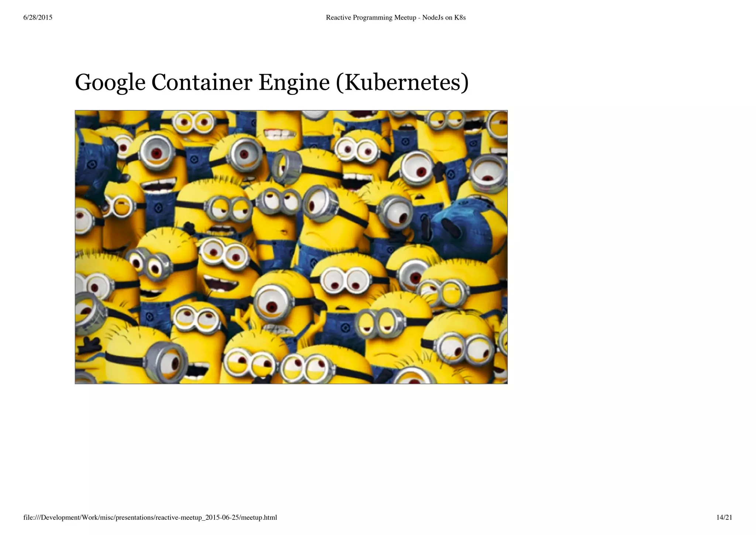Click the page number 14/21
The image size is (756, 535).
click(724, 517)
